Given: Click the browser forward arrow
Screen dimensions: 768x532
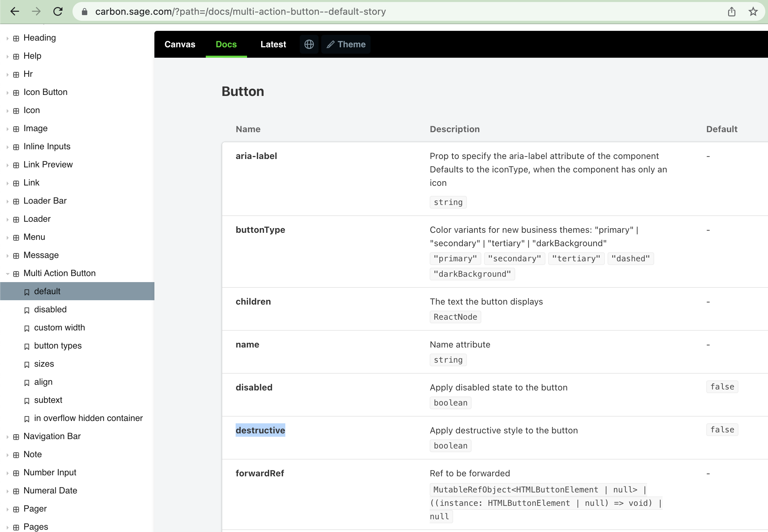Looking at the screenshot, I should point(36,11).
